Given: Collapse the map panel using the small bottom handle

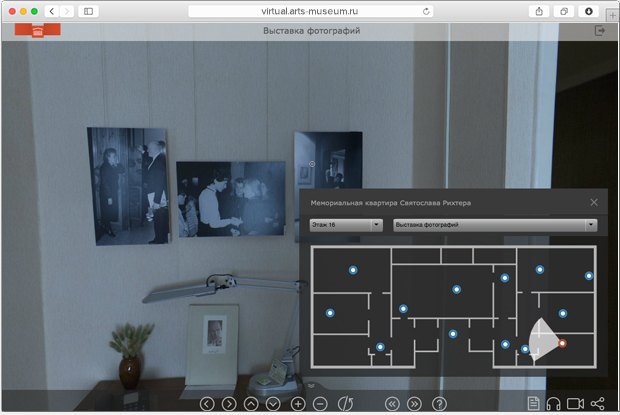Looking at the screenshot, I should click(311, 386).
